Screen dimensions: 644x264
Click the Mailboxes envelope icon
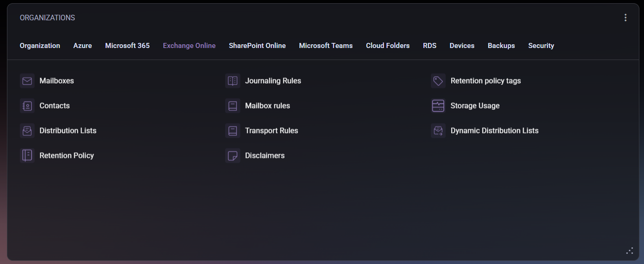point(27,81)
